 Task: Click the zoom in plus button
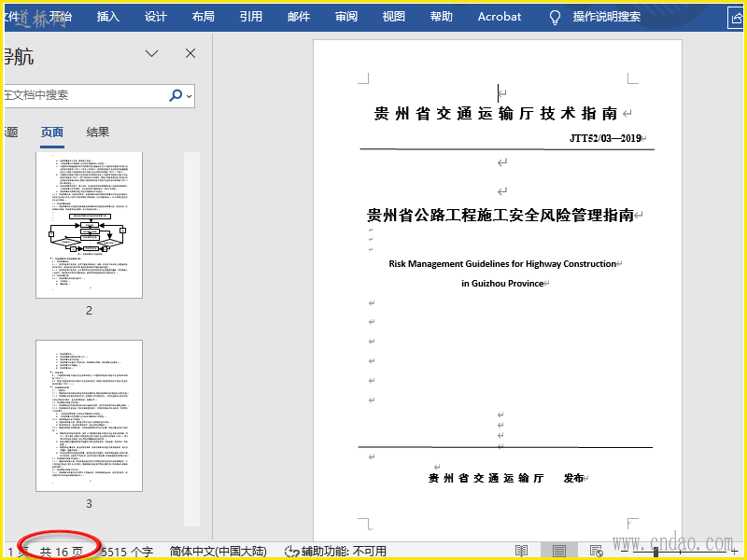tap(734, 552)
